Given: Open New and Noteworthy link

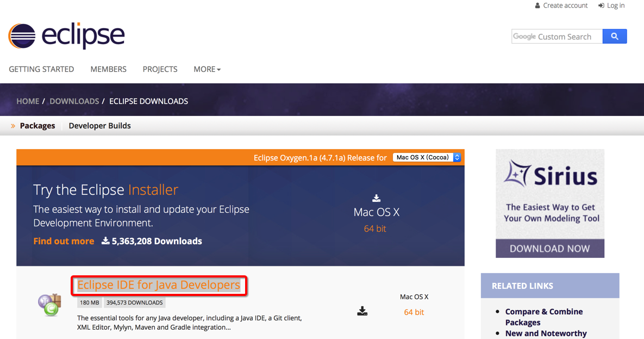Looking at the screenshot, I should [x=546, y=333].
